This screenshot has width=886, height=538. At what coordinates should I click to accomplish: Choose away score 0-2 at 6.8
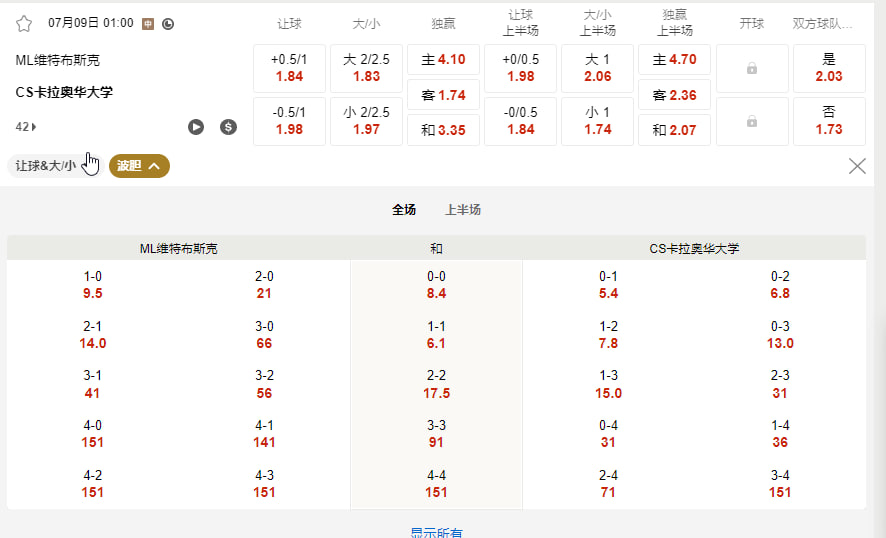(x=780, y=285)
